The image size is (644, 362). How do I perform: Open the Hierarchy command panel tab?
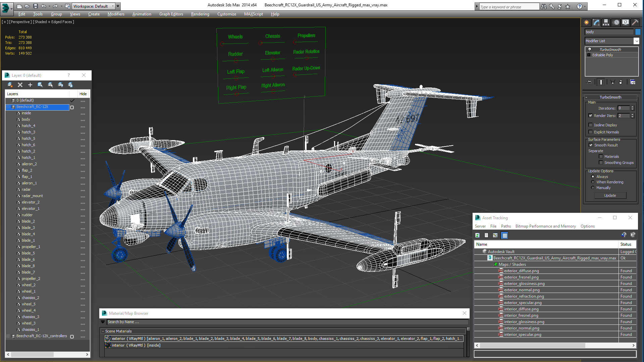pos(606,22)
